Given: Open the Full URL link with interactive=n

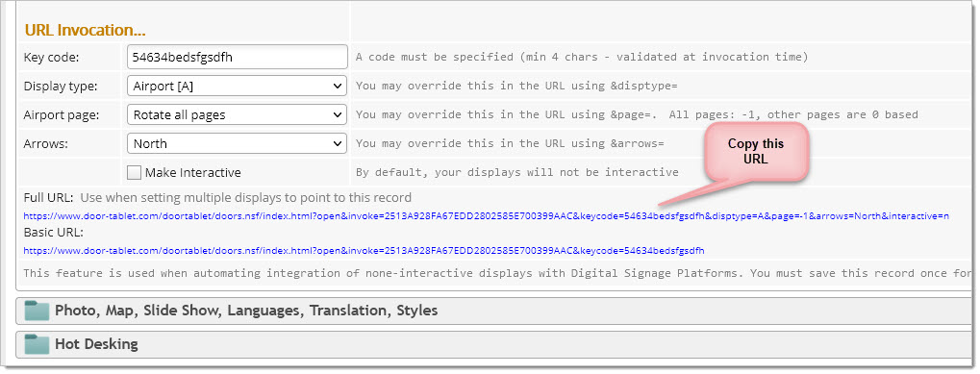Looking at the screenshot, I should click(x=487, y=216).
